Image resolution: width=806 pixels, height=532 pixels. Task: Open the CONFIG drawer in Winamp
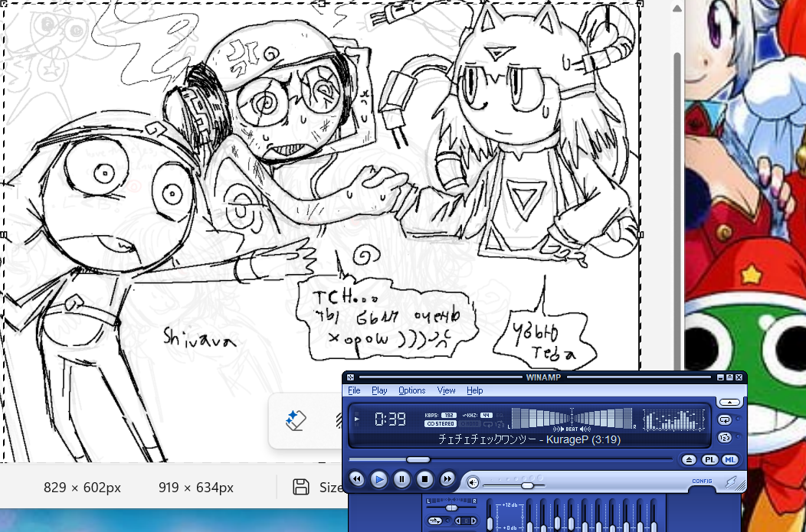(x=702, y=481)
